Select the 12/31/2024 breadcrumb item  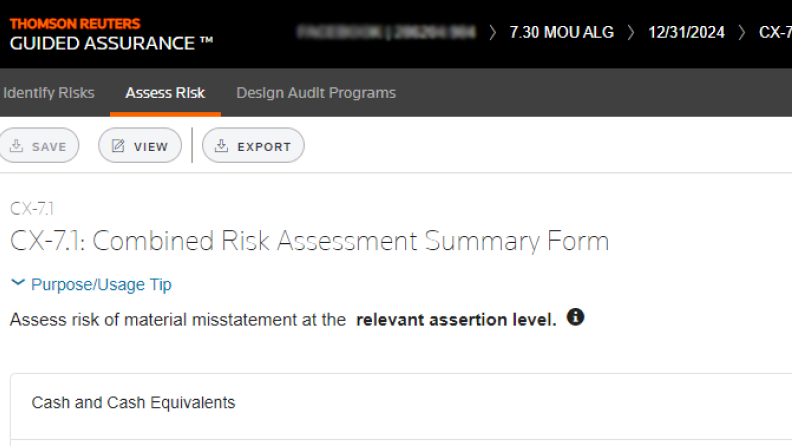click(685, 33)
